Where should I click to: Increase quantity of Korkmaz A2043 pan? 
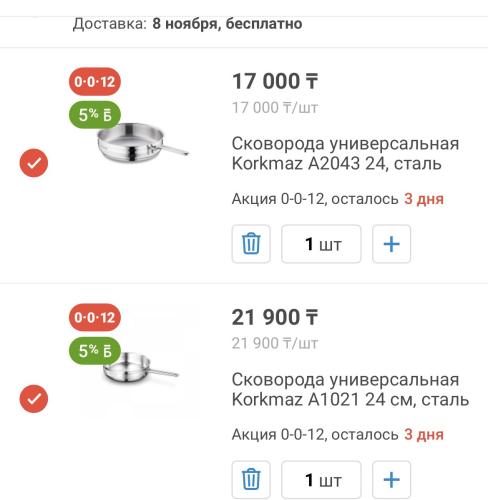391,244
